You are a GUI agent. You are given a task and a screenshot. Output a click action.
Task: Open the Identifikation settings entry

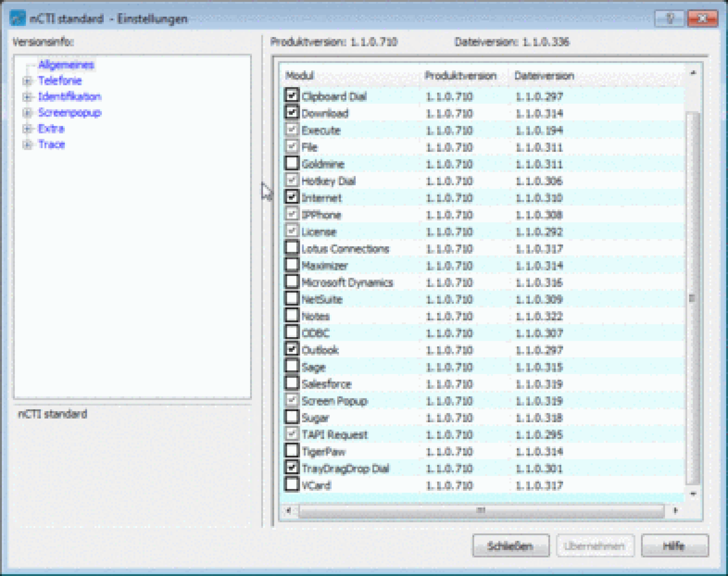point(70,96)
